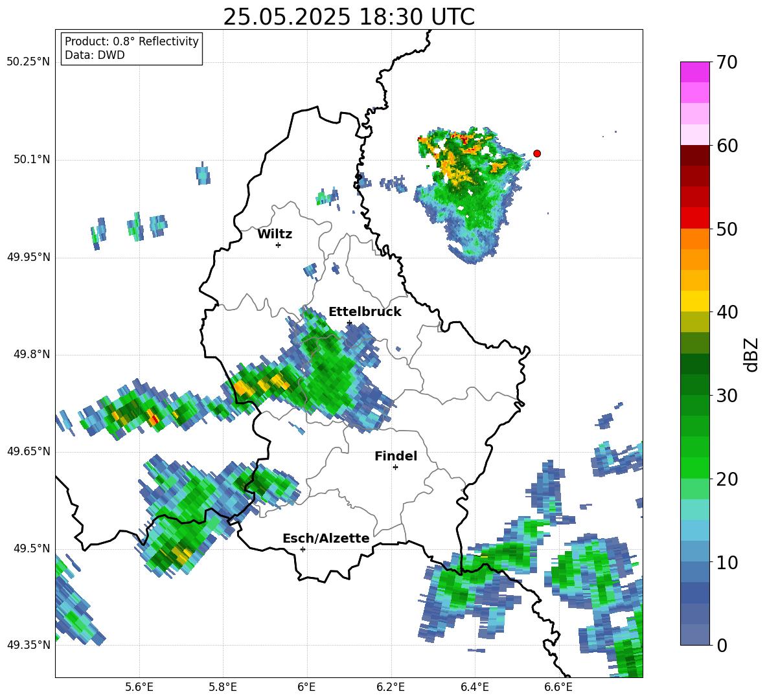This screenshot has width=767, height=700.
Task: Click the Wiltz city label
Action: coord(275,234)
